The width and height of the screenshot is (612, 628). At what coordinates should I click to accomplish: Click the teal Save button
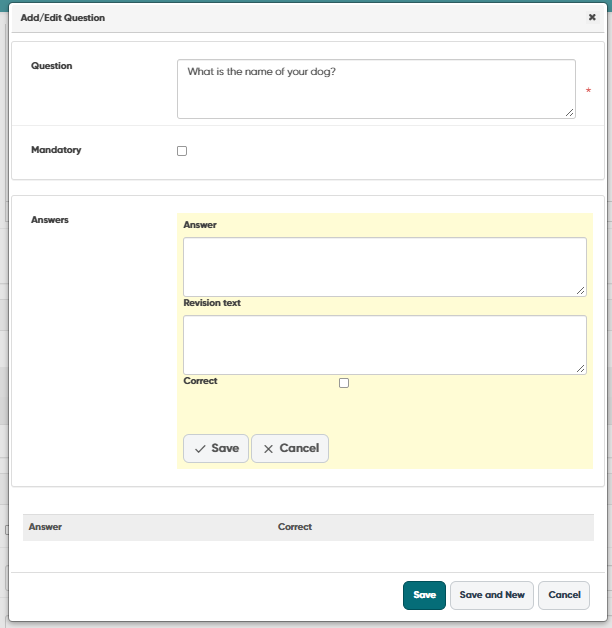point(424,595)
